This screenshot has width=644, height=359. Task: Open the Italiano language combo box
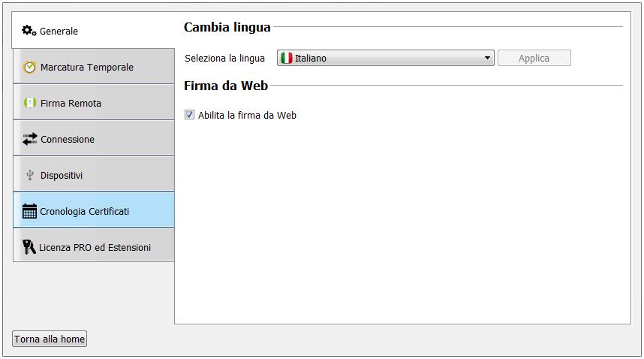[386, 58]
